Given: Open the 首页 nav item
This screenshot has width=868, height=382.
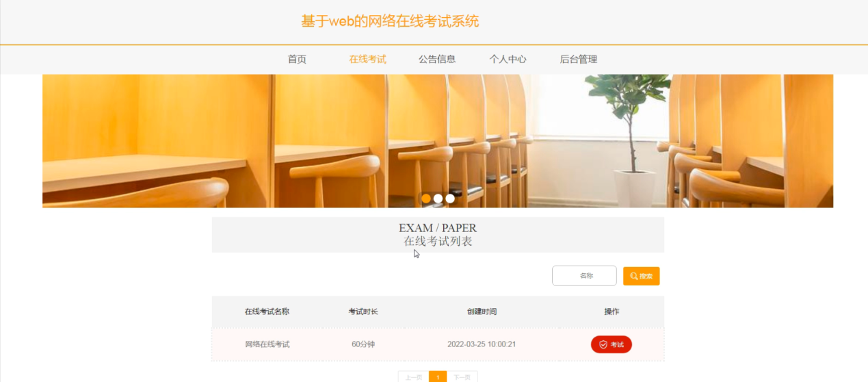Looking at the screenshot, I should (x=297, y=60).
